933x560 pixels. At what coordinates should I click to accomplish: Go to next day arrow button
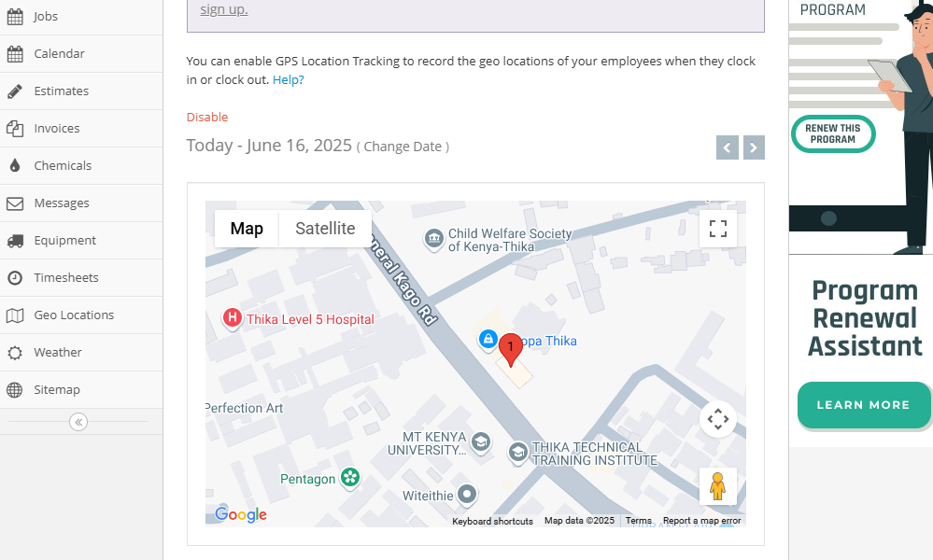(754, 147)
